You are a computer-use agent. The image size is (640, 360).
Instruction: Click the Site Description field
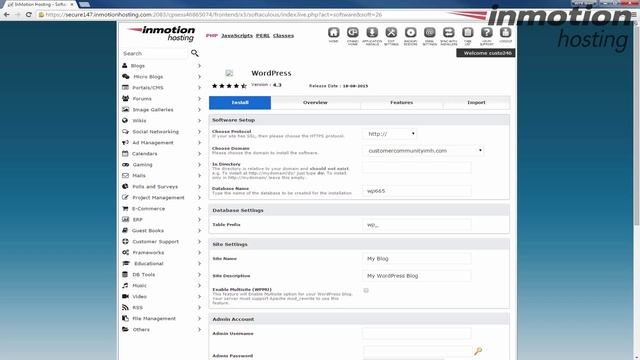(x=417, y=276)
